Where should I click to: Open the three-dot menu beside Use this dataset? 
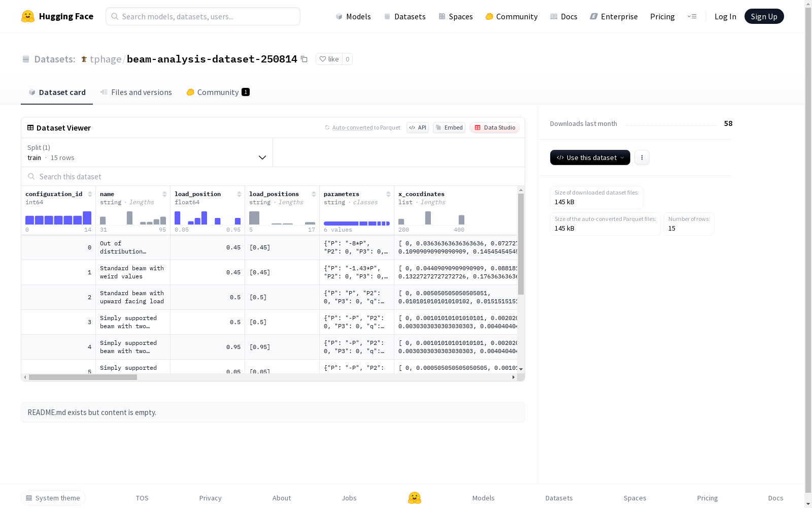642,157
